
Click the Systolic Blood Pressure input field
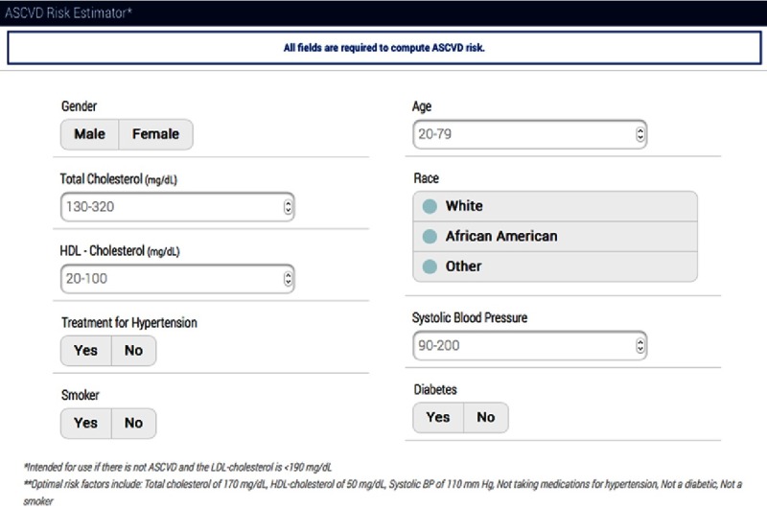pyautogui.click(x=523, y=345)
